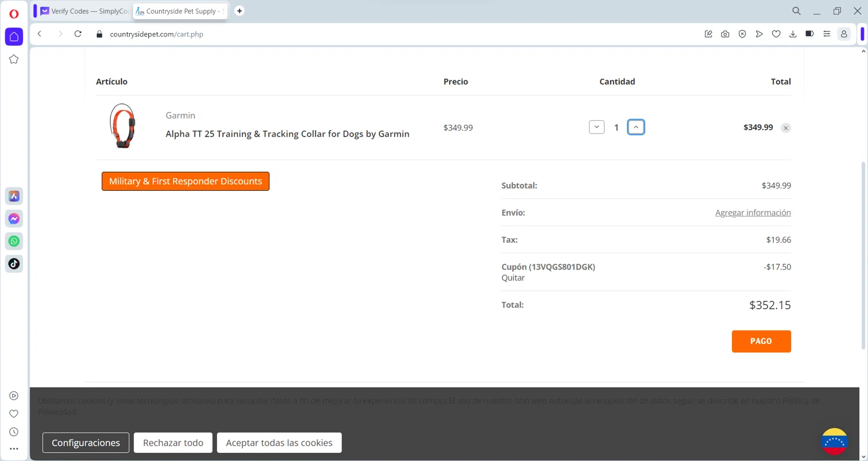This screenshot has width=868, height=461.
Task: Click Agregar información shipping link
Action: click(x=753, y=213)
